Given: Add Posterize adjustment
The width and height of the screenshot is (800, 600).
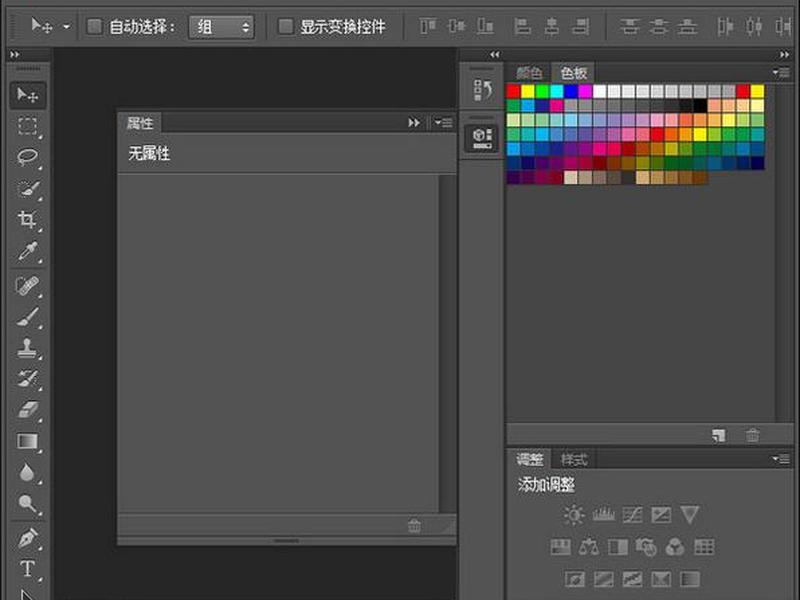Looking at the screenshot, I should click(604, 579).
